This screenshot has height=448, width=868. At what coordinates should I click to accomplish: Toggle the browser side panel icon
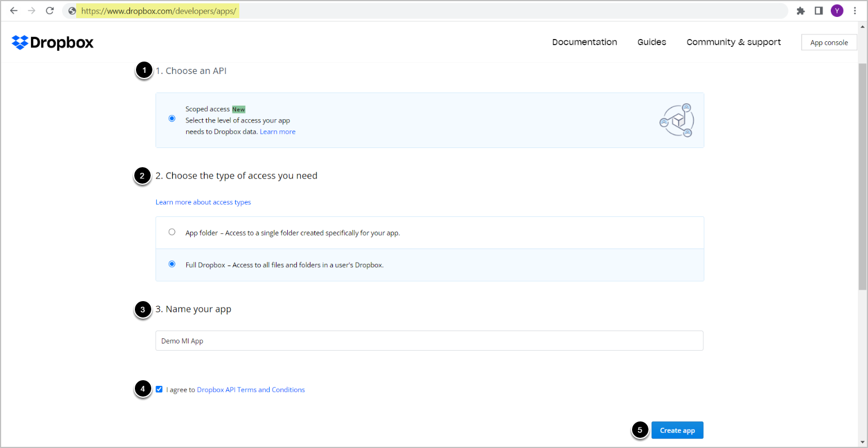pos(818,11)
